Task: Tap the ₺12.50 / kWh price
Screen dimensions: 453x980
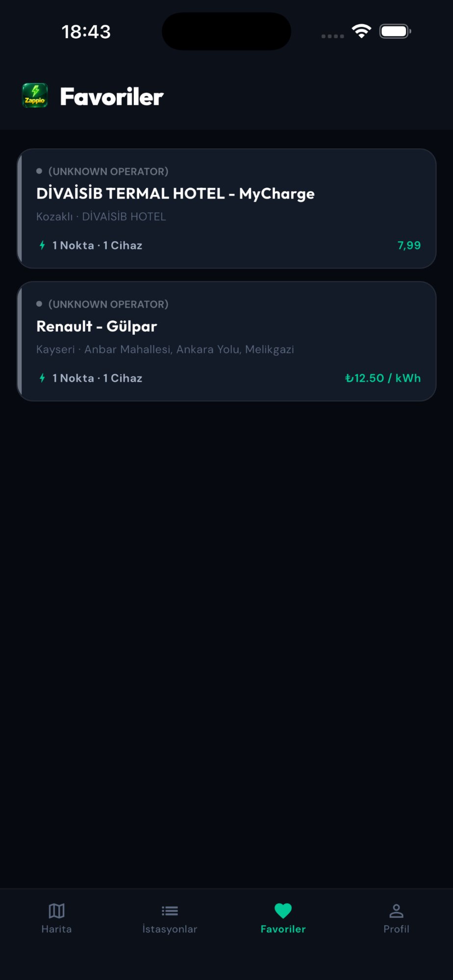Action: [382, 378]
